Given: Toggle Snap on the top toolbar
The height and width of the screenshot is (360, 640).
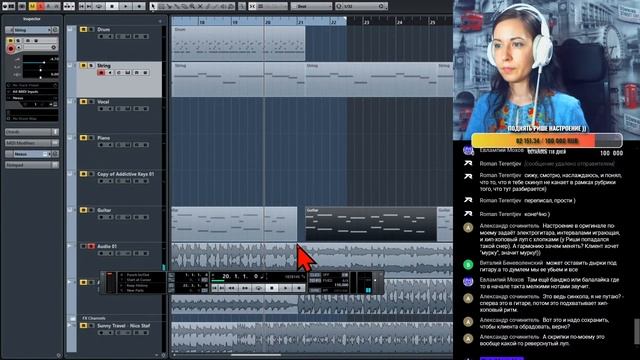Looking at the screenshot, I should click(x=252, y=6).
